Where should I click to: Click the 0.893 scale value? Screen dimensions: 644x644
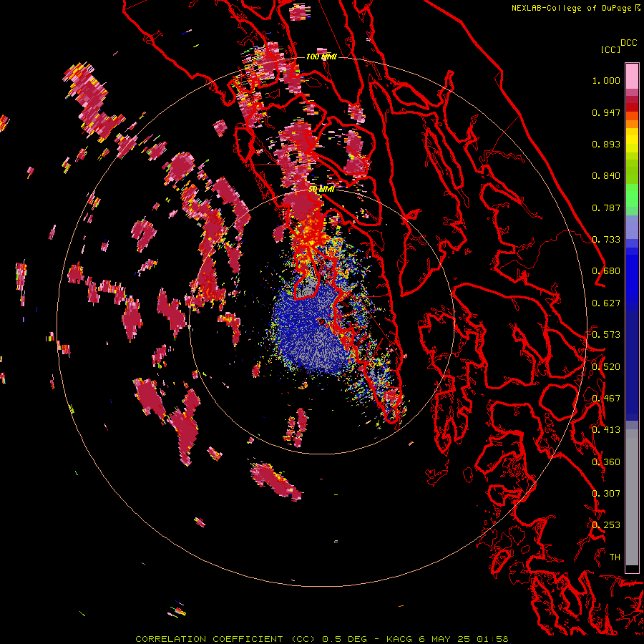[x=606, y=144]
